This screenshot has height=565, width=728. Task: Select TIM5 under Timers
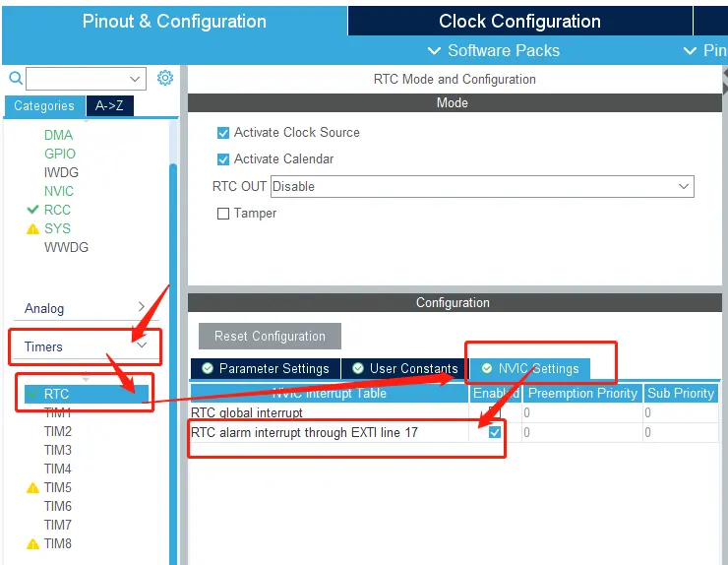click(x=58, y=487)
